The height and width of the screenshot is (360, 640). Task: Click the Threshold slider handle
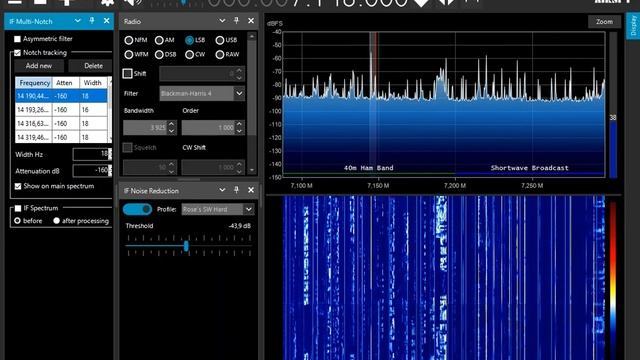(x=186, y=246)
